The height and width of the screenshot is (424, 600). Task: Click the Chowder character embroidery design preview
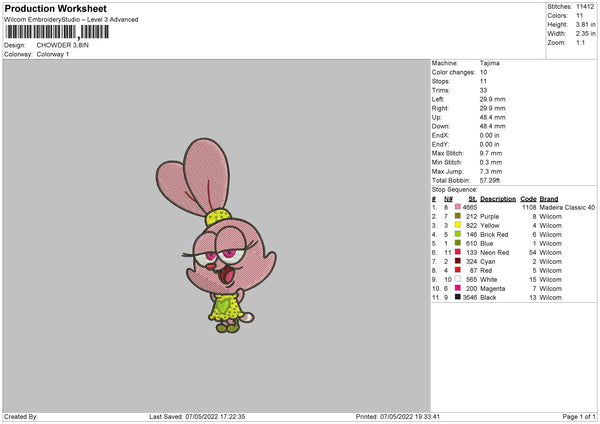coord(216,235)
